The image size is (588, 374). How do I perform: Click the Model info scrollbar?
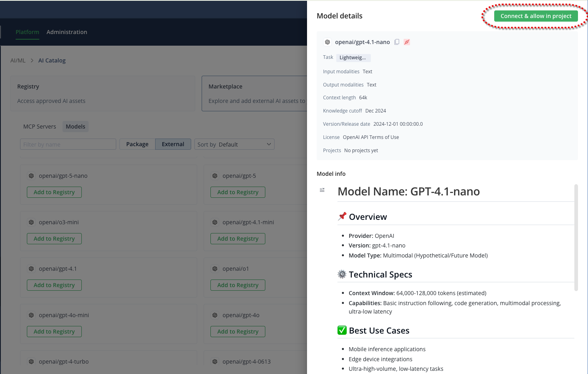576,237
